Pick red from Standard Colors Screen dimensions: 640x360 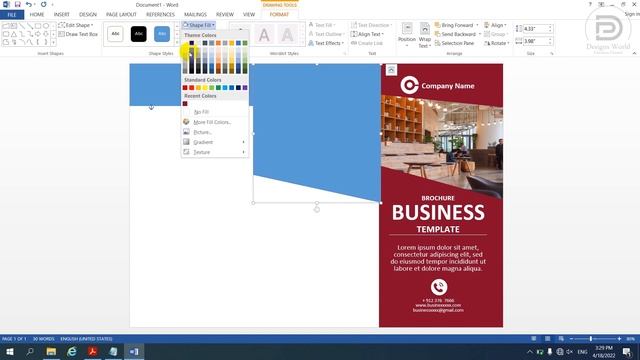tap(191, 88)
